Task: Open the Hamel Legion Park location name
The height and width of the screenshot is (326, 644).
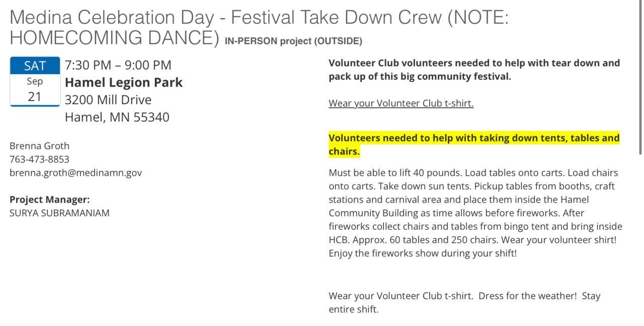Action: coord(124,82)
